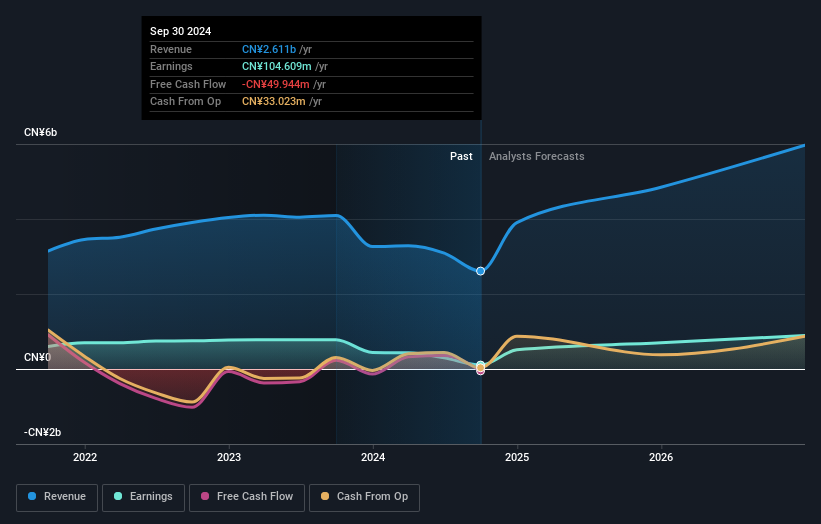Toggle the Earnings legend button
Screen dimensions: 821x524
coord(143,497)
